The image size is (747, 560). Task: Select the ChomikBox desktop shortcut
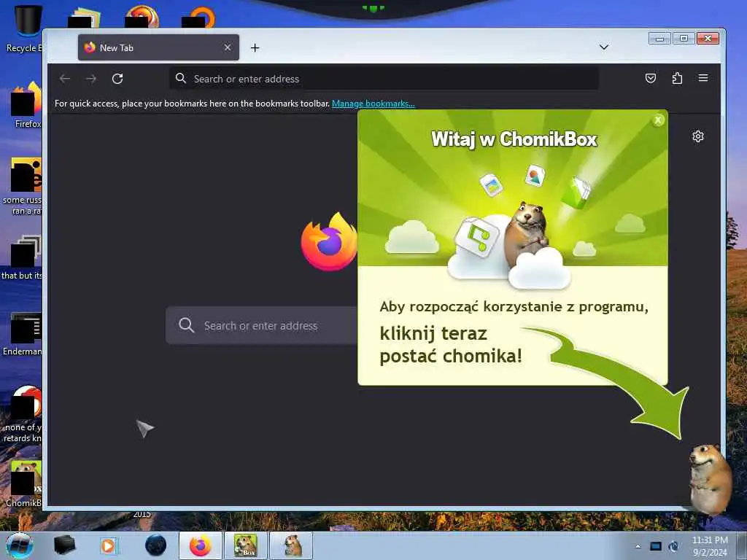tap(25, 484)
